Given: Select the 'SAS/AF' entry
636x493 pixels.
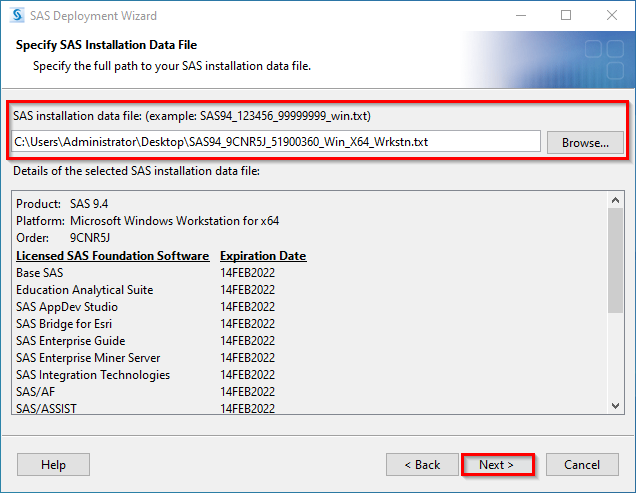Looking at the screenshot, I should click(36, 392).
